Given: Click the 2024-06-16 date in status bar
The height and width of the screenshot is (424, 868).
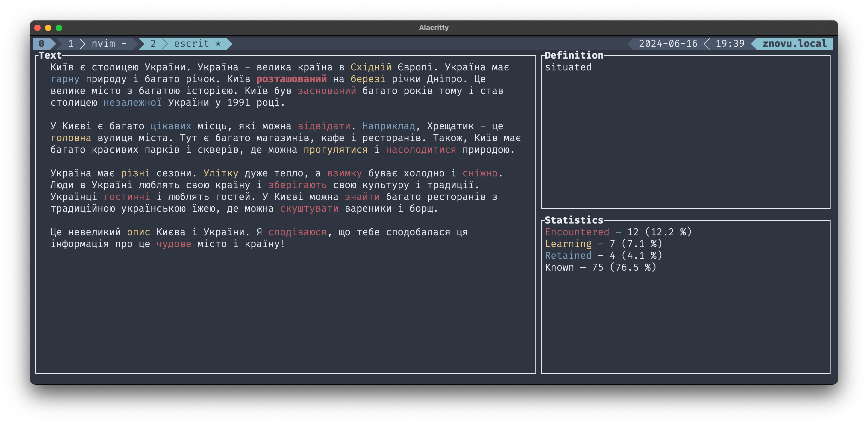Looking at the screenshot, I should coord(668,44).
